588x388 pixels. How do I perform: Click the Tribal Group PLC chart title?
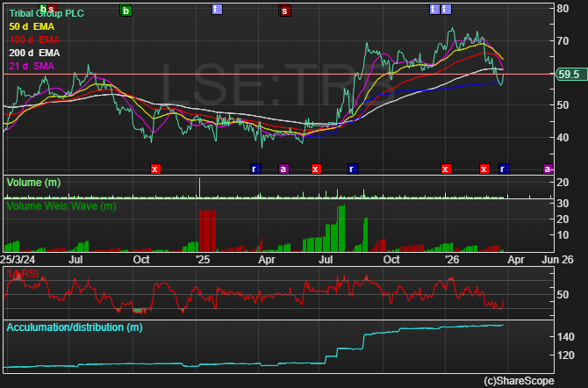pyautogui.click(x=44, y=14)
